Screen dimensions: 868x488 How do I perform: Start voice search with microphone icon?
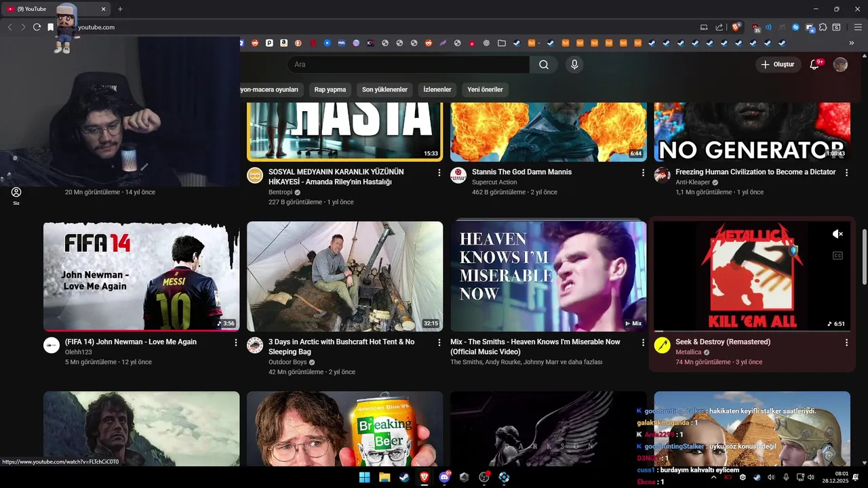pyautogui.click(x=574, y=64)
